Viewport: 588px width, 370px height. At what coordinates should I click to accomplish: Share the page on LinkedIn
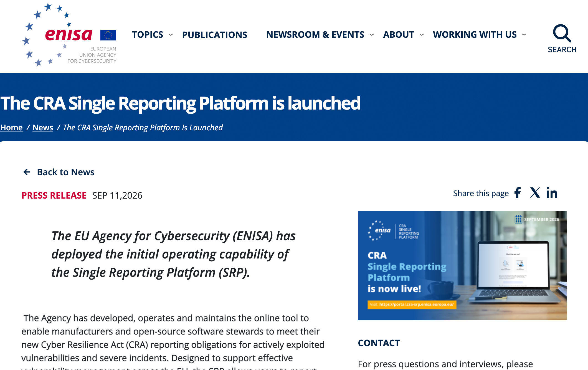point(552,193)
